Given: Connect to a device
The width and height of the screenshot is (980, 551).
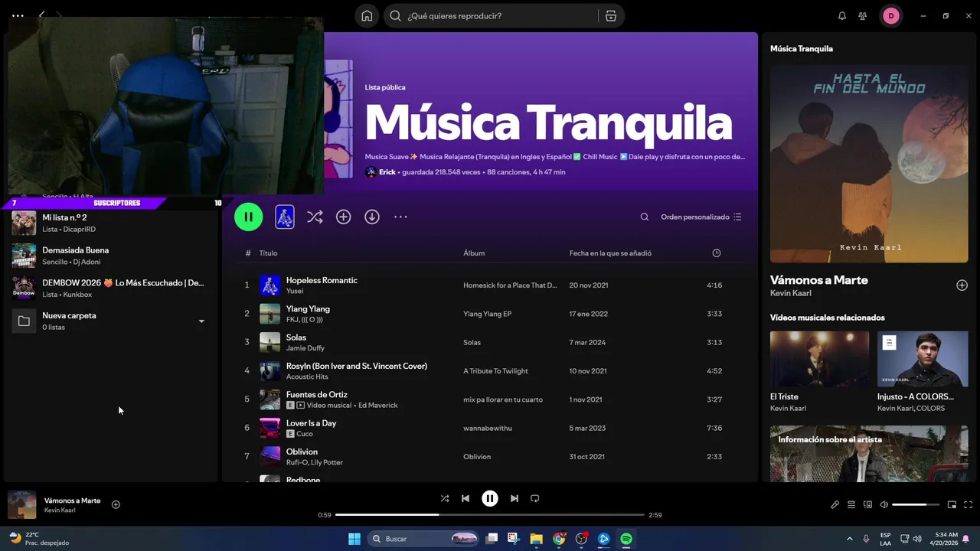Looking at the screenshot, I should pyautogui.click(x=867, y=504).
